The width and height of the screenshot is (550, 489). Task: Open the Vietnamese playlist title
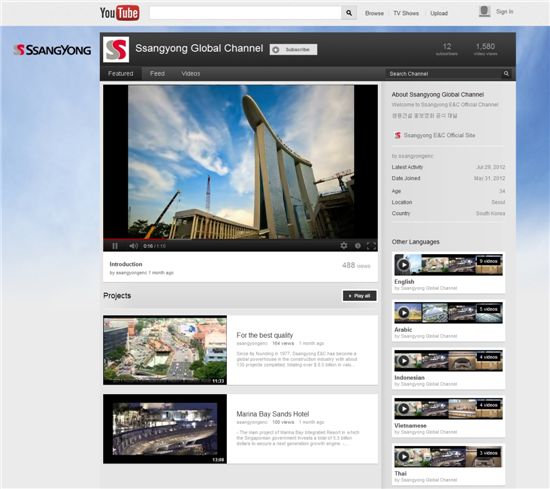click(410, 426)
